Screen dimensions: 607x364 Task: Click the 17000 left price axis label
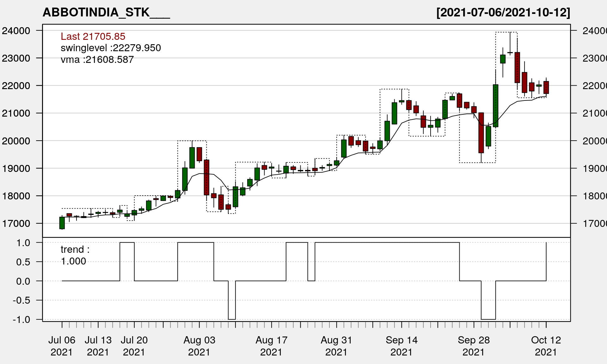[x=16, y=223]
